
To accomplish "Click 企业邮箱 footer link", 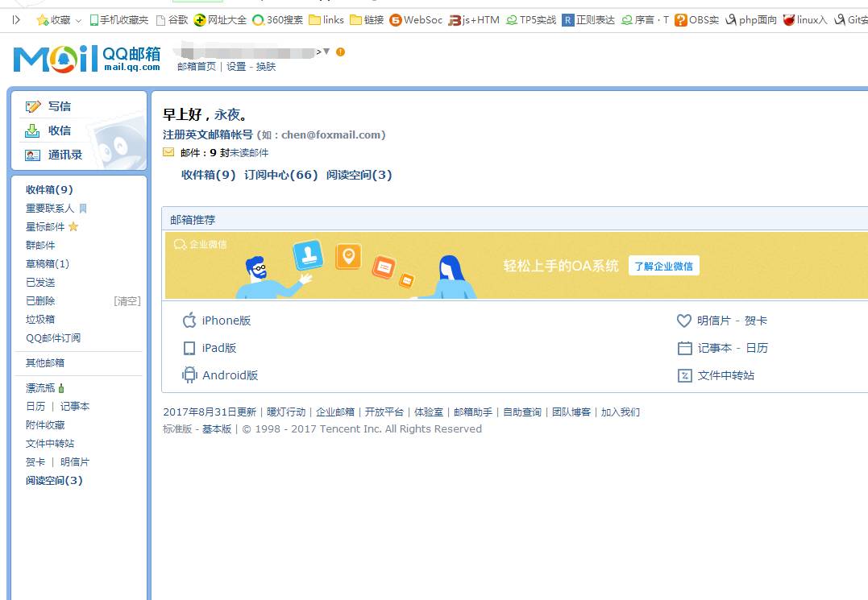I will click(335, 412).
